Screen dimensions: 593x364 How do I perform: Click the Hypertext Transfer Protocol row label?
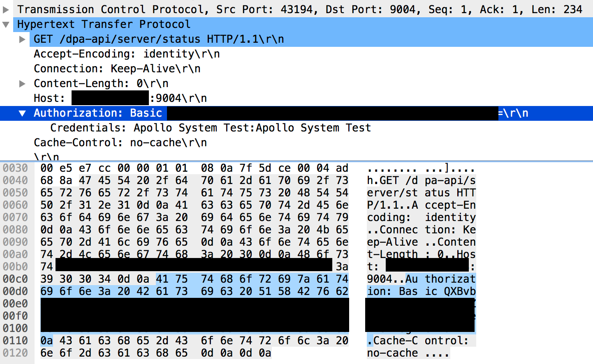104,25
